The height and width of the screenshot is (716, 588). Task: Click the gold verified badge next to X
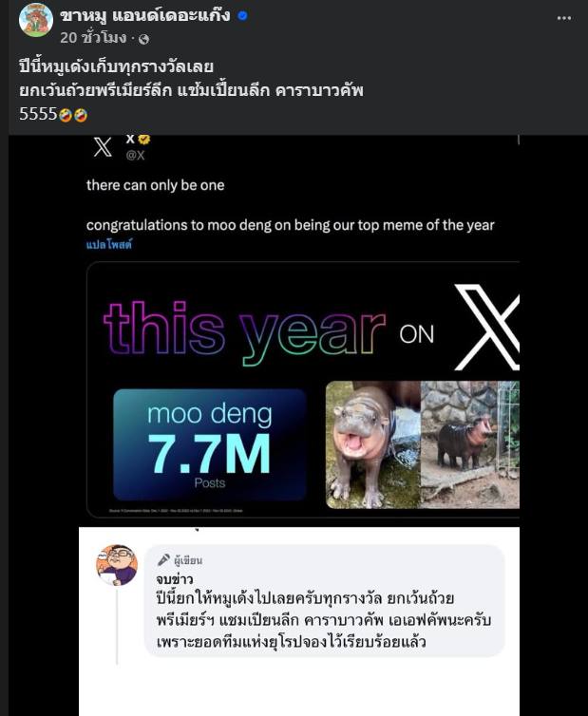pos(144,139)
